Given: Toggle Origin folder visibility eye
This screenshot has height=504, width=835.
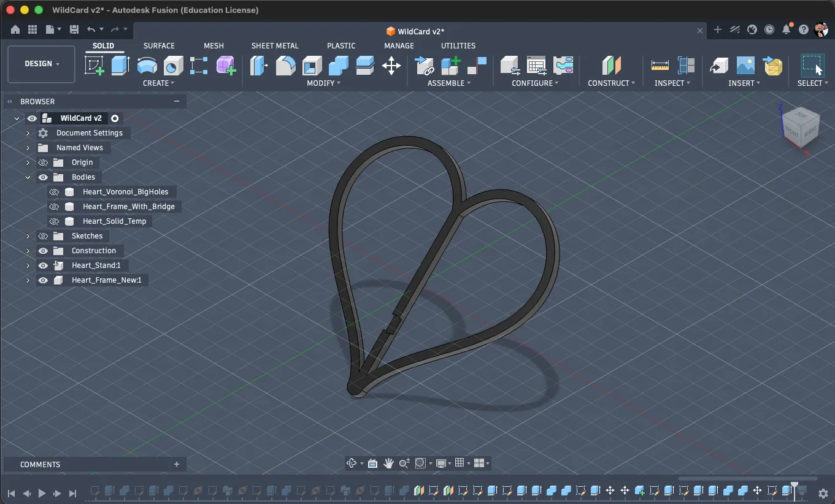Looking at the screenshot, I should click(43, 162).
